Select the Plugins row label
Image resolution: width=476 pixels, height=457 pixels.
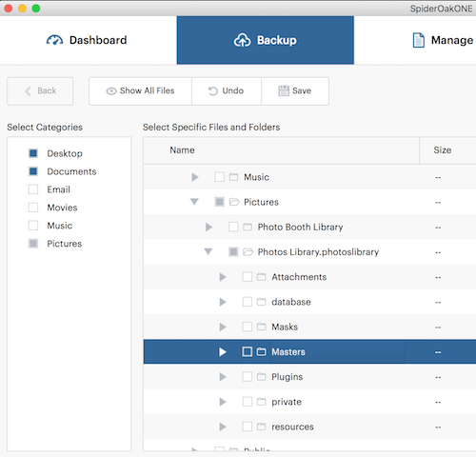click(287, 377)
